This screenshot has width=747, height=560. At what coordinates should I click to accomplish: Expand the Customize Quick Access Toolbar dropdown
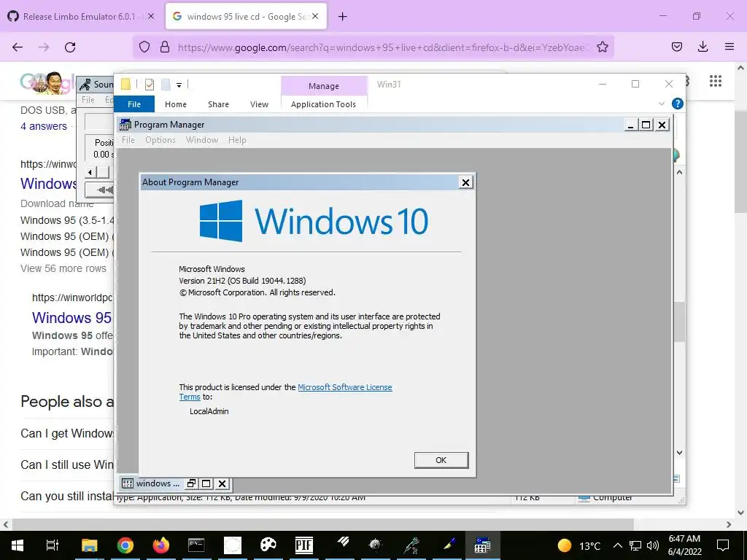pos(179,85)
